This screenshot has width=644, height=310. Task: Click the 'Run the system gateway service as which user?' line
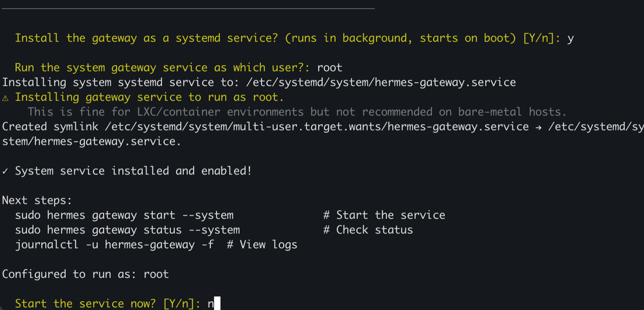coord(178,68)
